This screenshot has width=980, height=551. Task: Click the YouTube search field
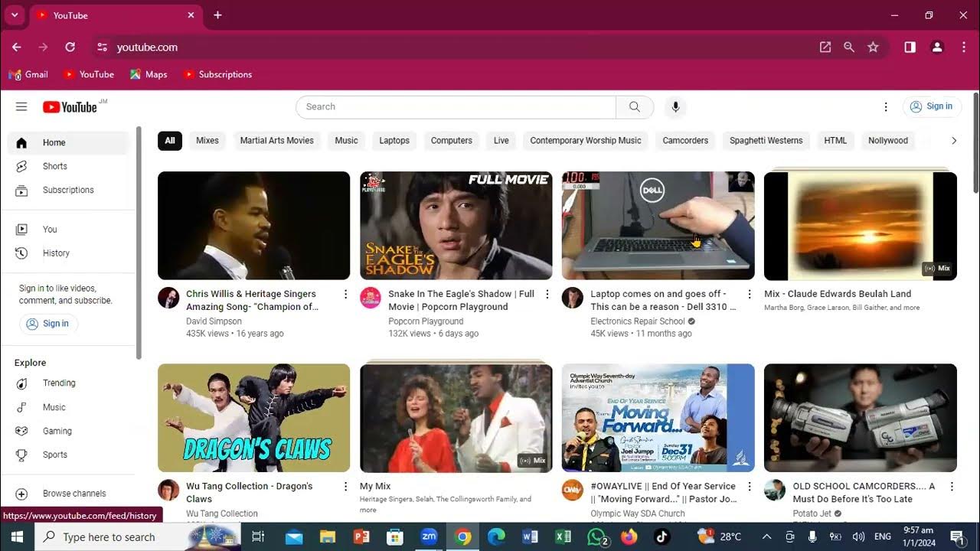(456, 107)
